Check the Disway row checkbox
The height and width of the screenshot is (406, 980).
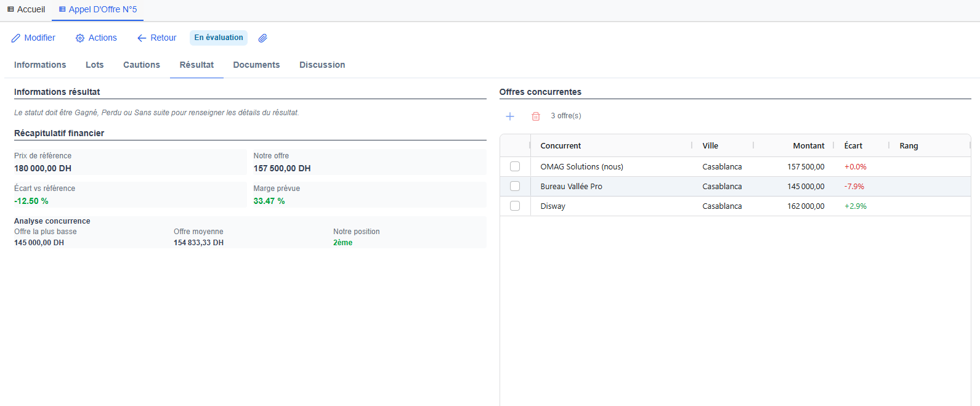(515, 206)
